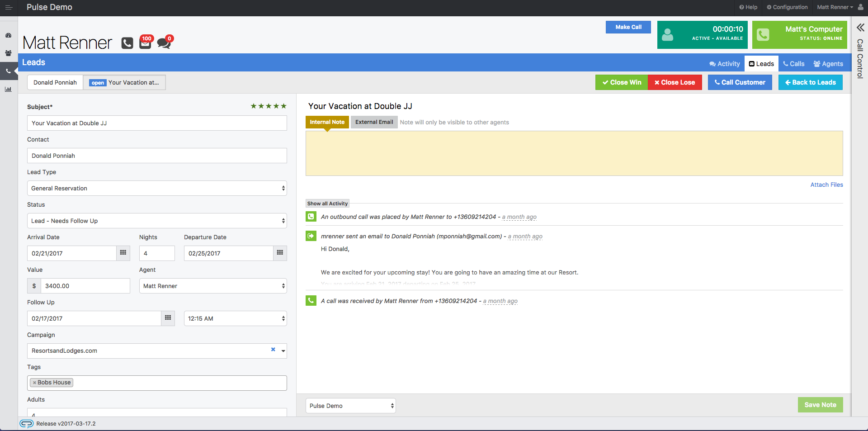Viewport: 868px width, 431px height.
Task: Open the chat messages icon in header
Action: (x=163, y=43)
